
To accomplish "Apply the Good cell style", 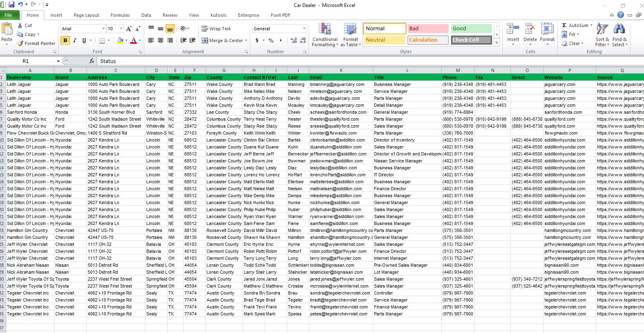I will pos(471,29).
